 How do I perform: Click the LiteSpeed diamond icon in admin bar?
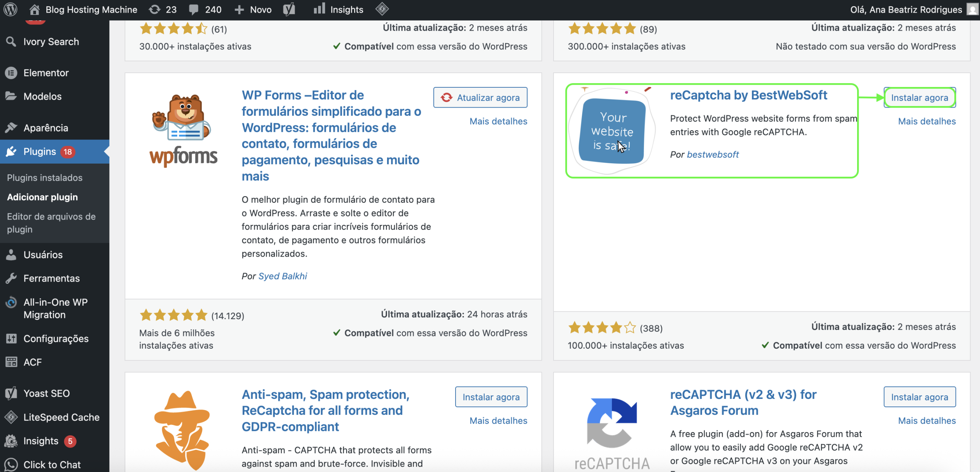coord(382,9)
